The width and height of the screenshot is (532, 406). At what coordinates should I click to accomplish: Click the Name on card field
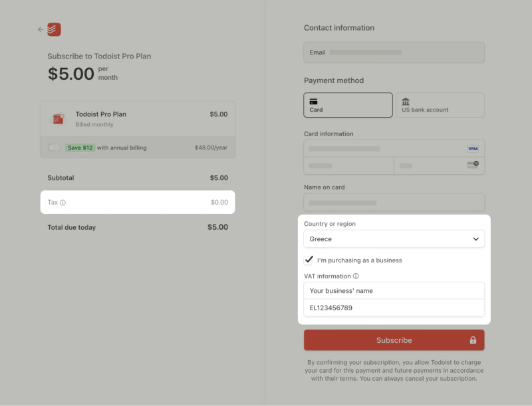[x=394, y=202]
